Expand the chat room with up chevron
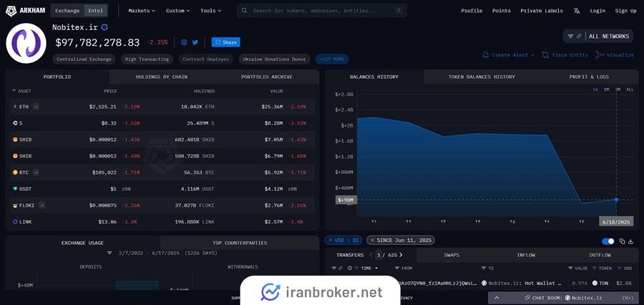Screen dimensions: 644x305 pos(497,298)
